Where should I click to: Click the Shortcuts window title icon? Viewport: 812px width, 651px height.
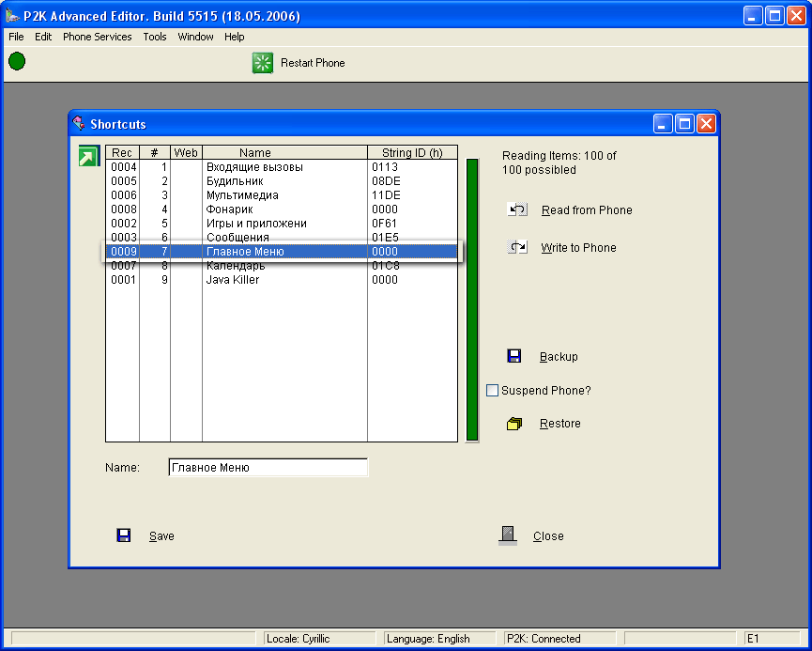coord(79,123)
